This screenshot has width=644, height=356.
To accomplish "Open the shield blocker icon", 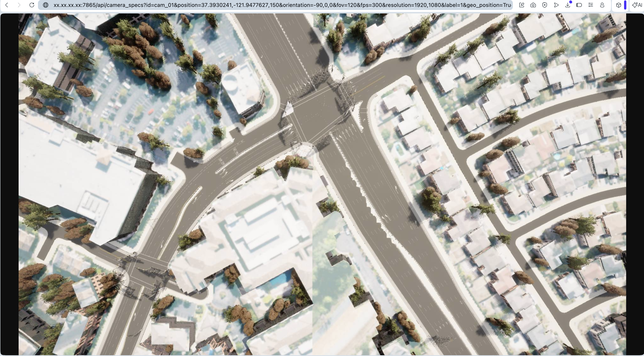I will click(x=544, y=5).
